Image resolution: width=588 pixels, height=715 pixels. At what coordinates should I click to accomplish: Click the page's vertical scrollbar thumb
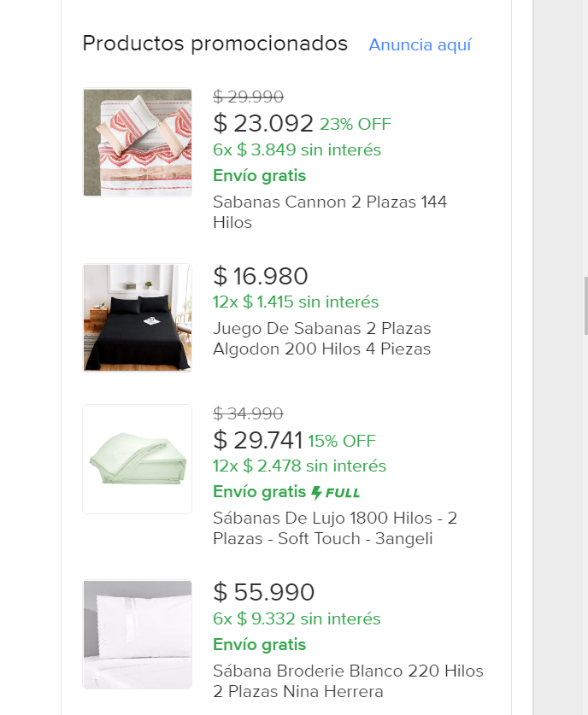tap(585, 306)
